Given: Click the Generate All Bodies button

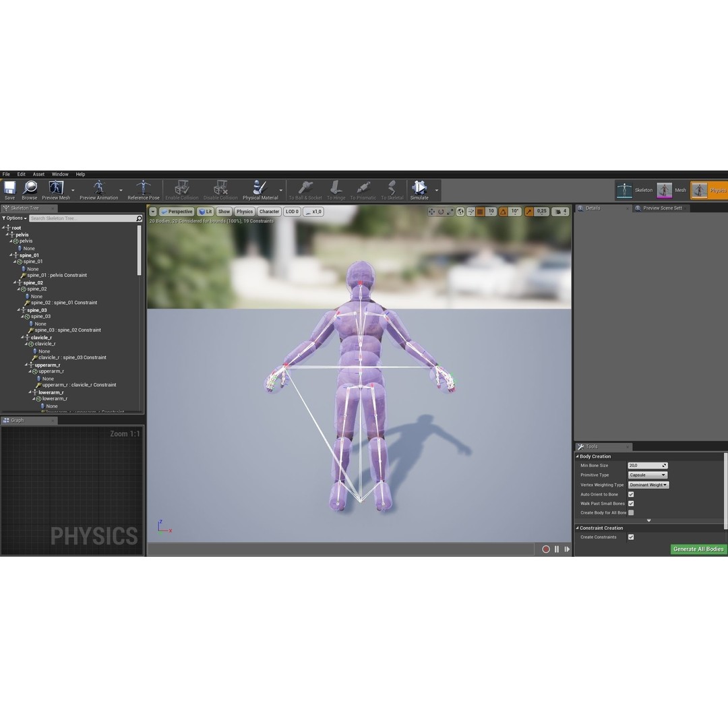Looking at the screenshot, I should 698,549.
